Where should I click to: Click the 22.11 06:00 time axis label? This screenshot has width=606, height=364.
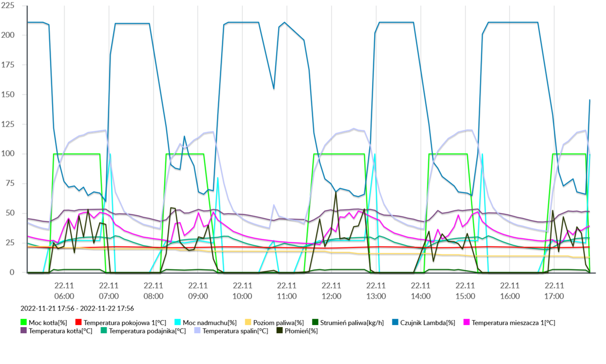pyautogui.click(x=64, y=291)
